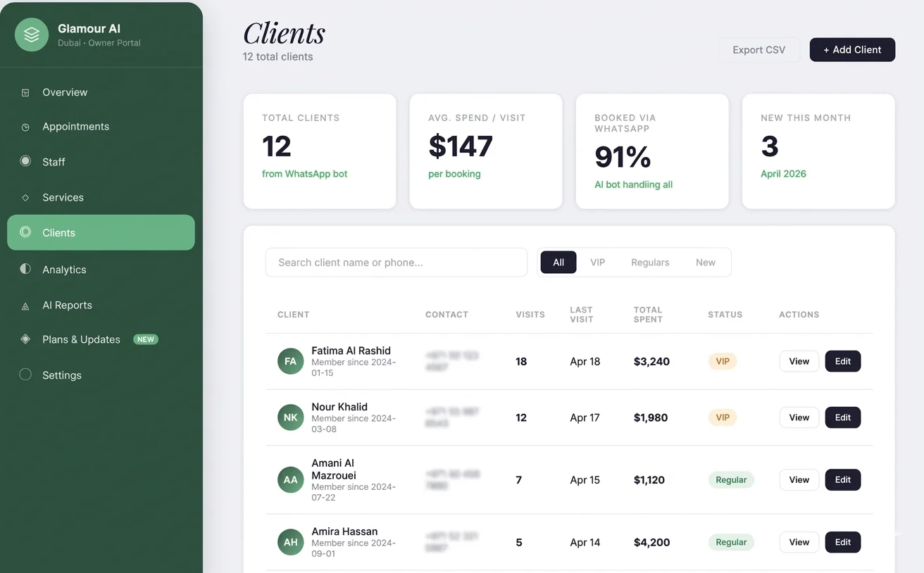Viewport: 924px width, 573px height.
Task: Click the Avg. Spend / Visit card
Action: (486, 151)
